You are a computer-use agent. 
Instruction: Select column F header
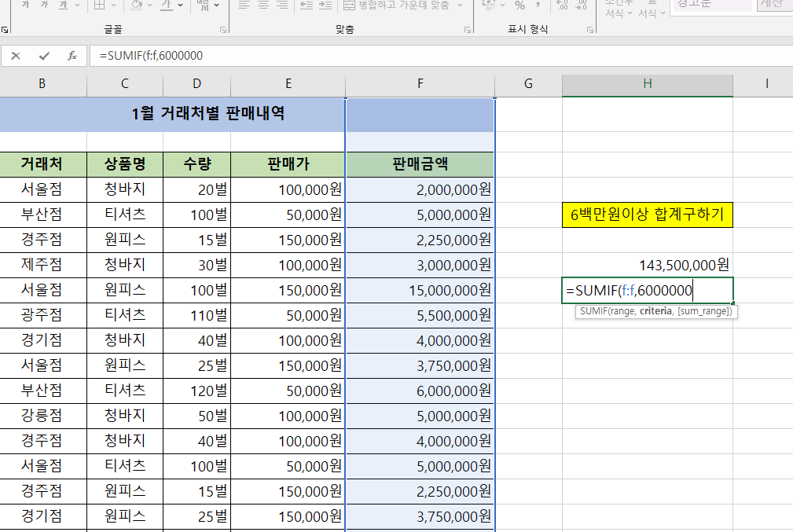tap(420, 83)
